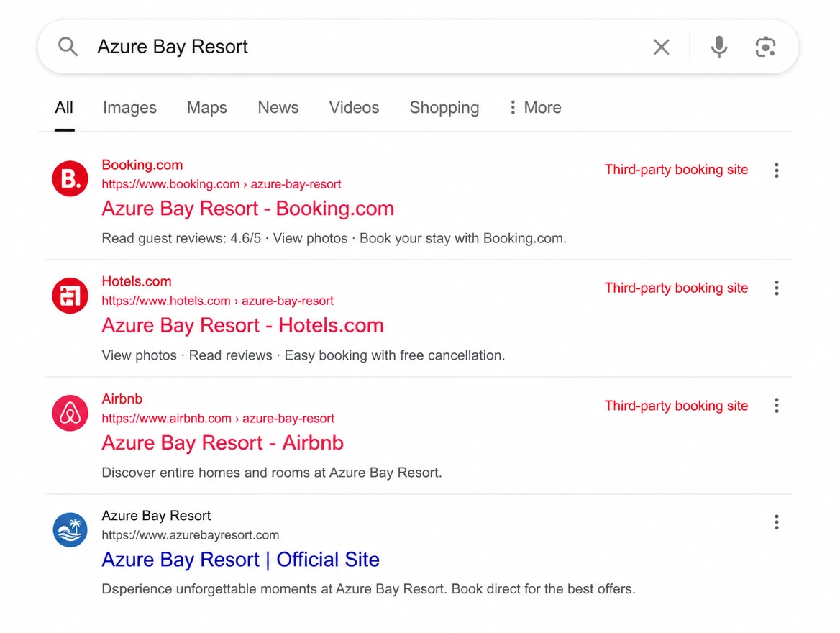The width and height of the screenshot is (840, 633).
Task: Click the 'Booking.com' site name
Action: [x=142, y=165]
